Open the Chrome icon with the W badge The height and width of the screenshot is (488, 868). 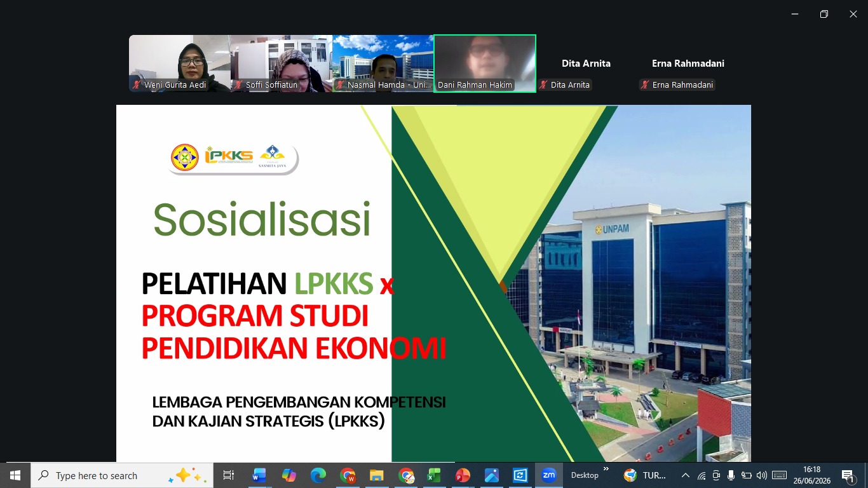[x=348, y=475]
